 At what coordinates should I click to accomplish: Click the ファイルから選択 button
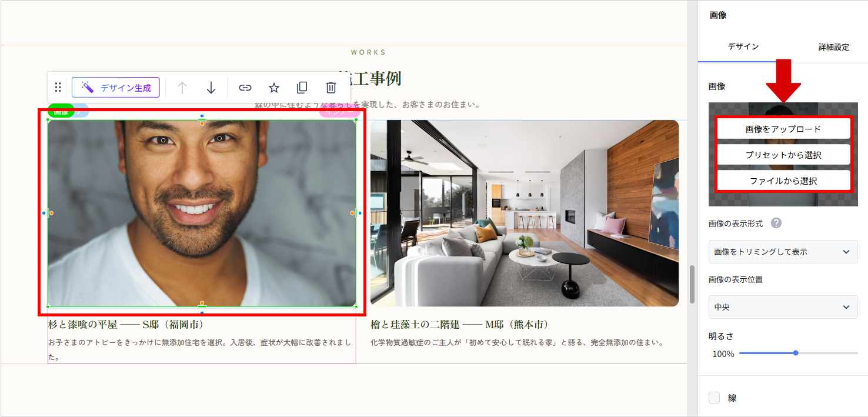(x=783, y=181)
